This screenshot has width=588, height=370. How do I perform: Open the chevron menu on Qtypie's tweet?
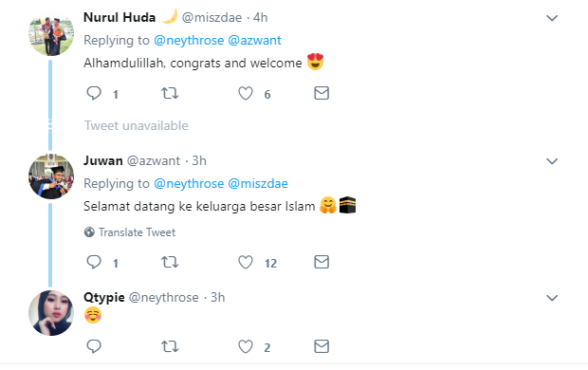pyautogui.click(x=552, y=298)
